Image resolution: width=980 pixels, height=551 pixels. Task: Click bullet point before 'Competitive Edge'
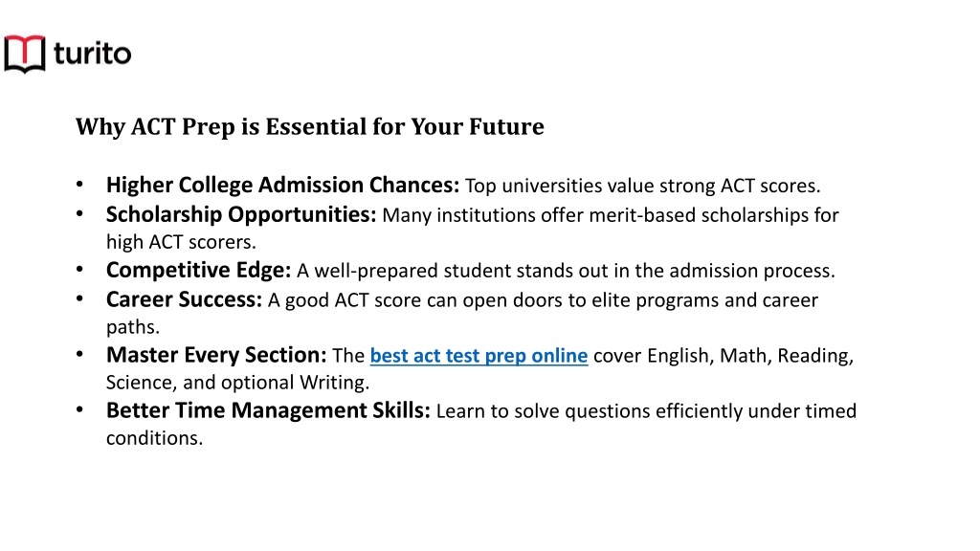(79, 269)
